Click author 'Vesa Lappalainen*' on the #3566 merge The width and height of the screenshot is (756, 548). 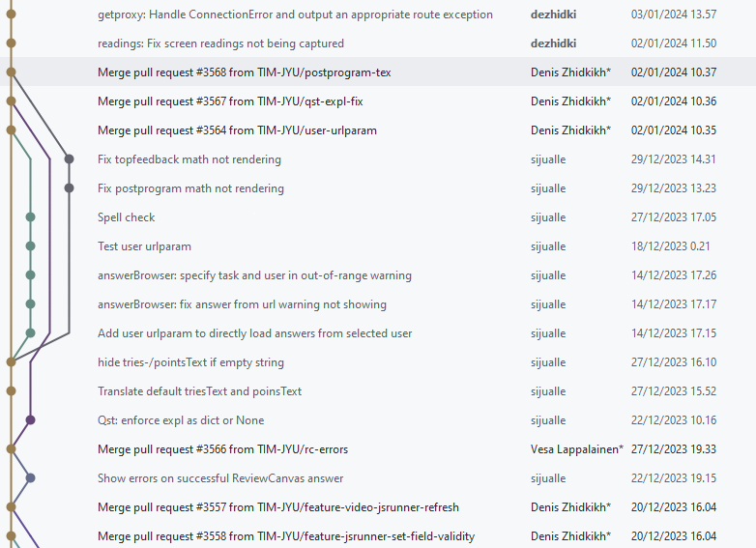(577, 449)
